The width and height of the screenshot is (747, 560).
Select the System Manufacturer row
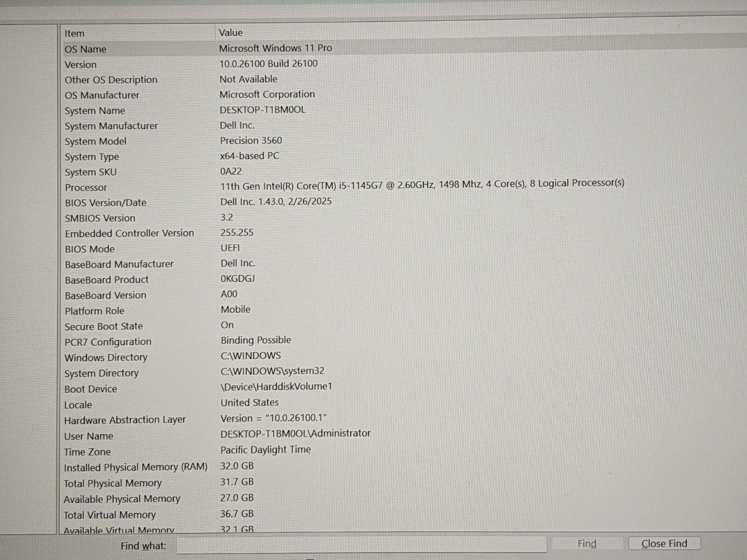click(111, 126)
